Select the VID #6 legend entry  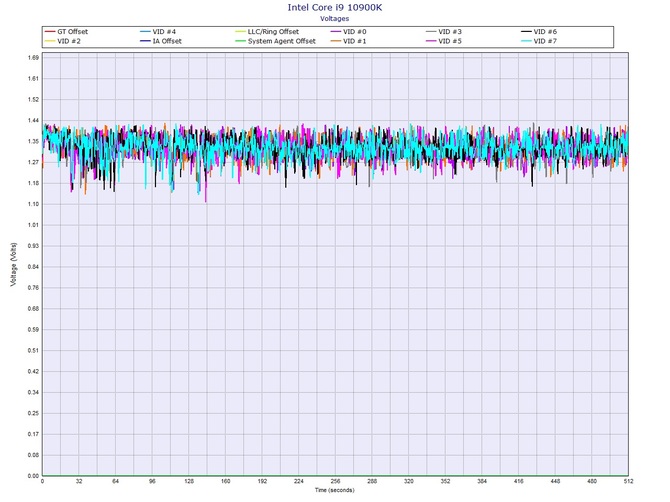click(x=539, y=32)
